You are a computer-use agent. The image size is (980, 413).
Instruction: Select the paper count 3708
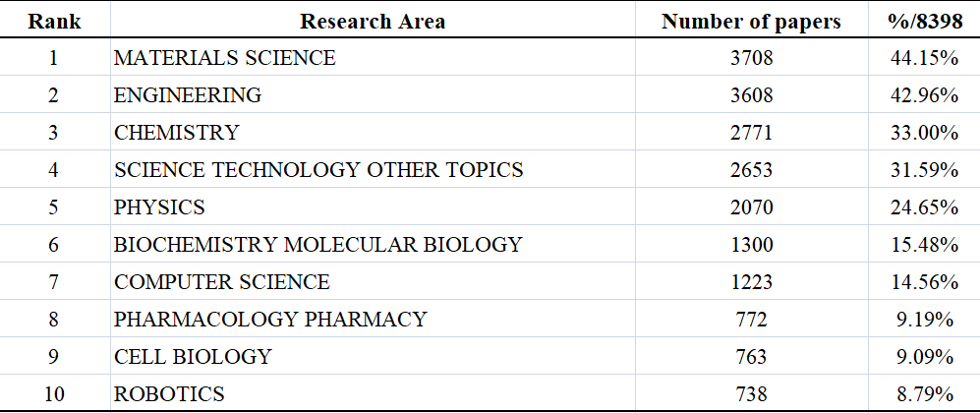pos(751,57)
